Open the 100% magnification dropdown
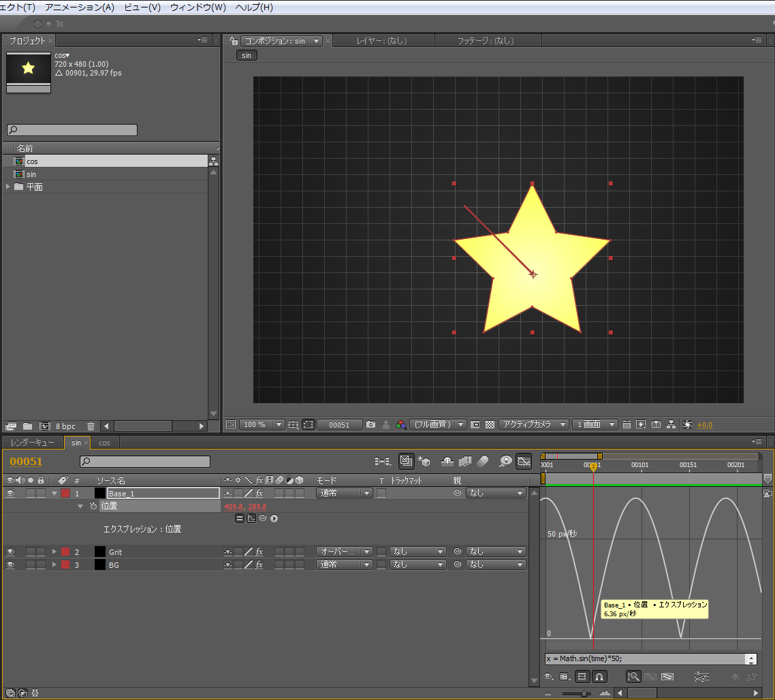The image size is (775, 700). 262,424
